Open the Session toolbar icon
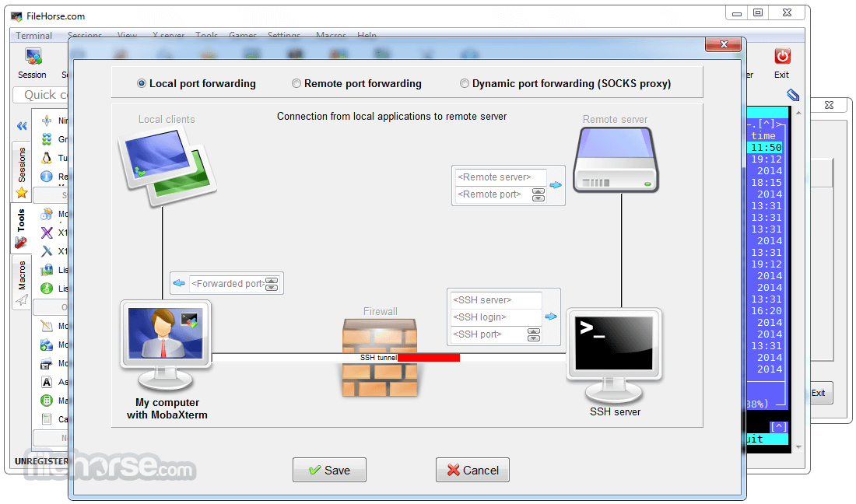Viewport: 856px width, 504px height. [32, 64]
